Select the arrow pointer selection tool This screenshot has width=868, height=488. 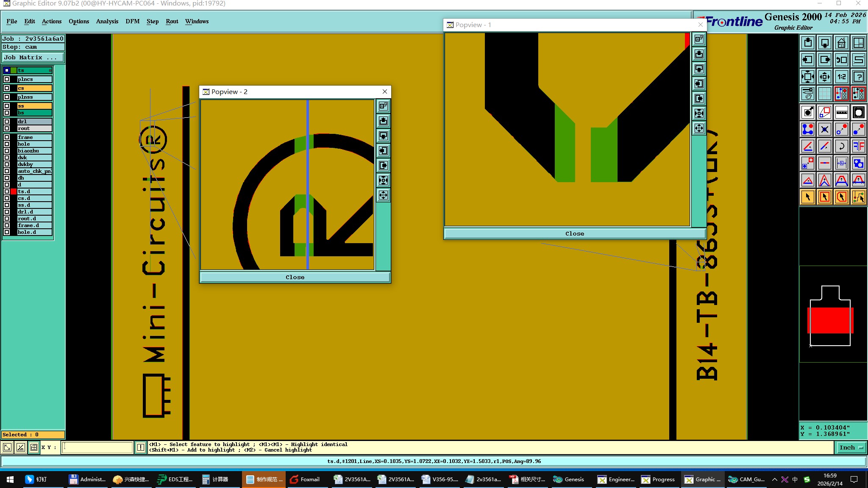[x=808, y=197]
